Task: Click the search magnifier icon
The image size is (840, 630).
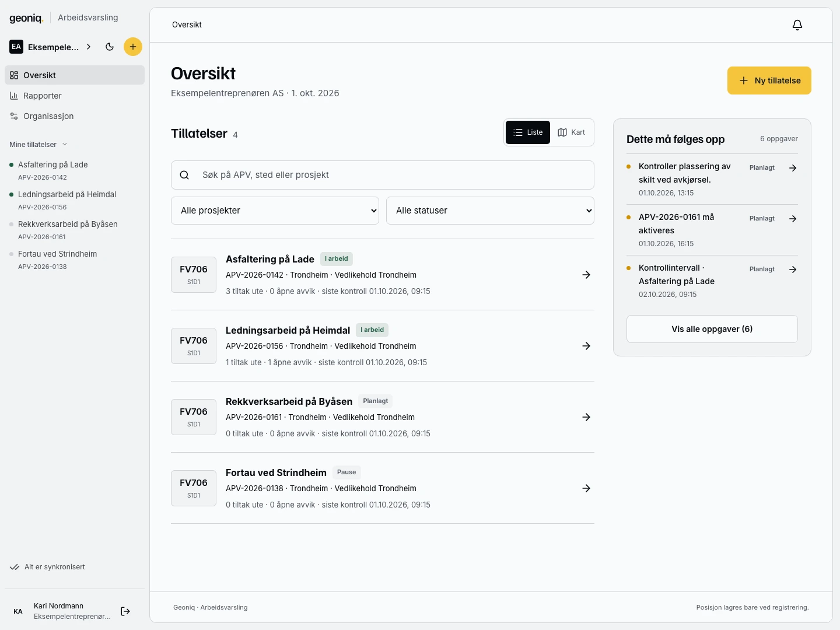Action: [184, 175]
